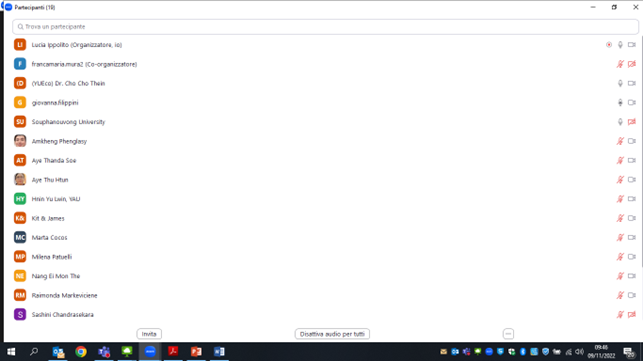This screenshot has height=361, width=643.
Task: Open the more options ellipsis button
Action: tap(508, 334)
